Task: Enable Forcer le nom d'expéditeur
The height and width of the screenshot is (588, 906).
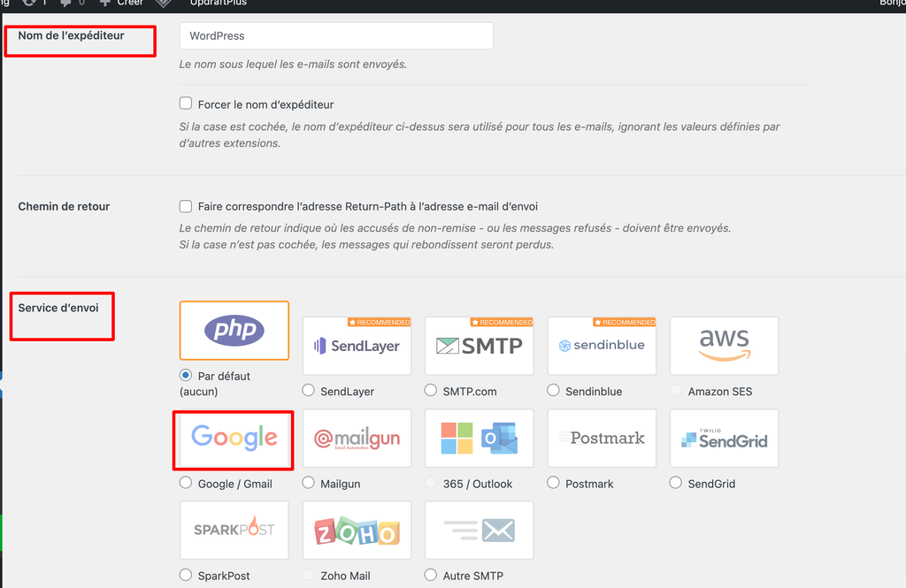Action: point(186,103)
